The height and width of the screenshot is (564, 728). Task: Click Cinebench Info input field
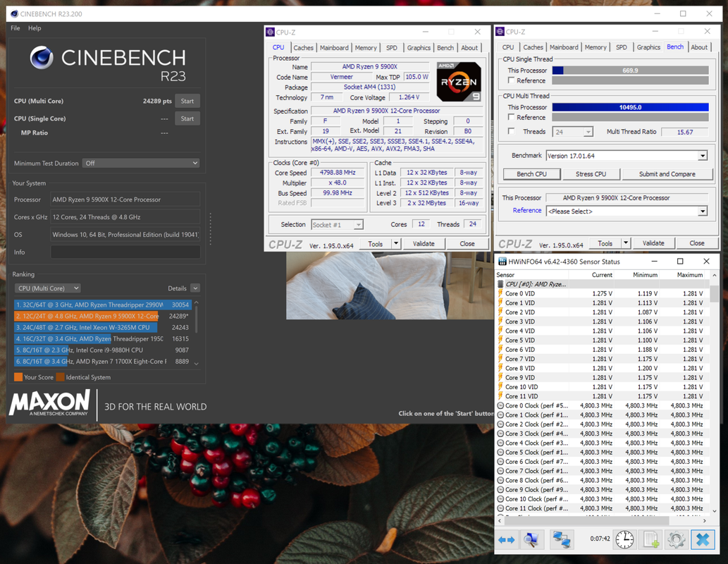[x=125, y=252]
